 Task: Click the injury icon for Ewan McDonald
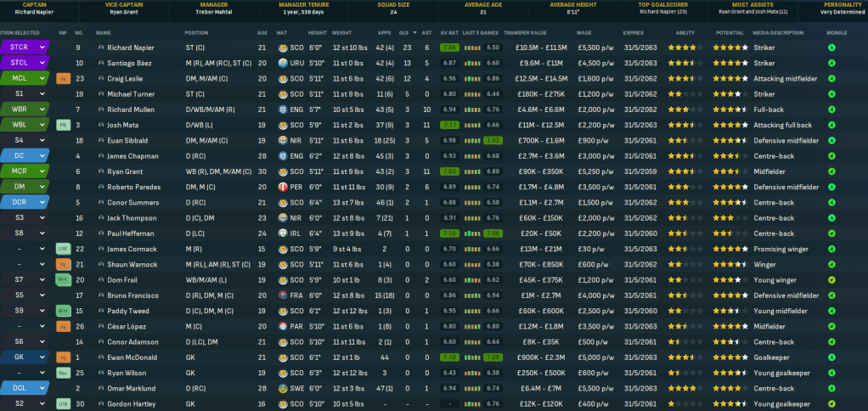coord(62,358)
